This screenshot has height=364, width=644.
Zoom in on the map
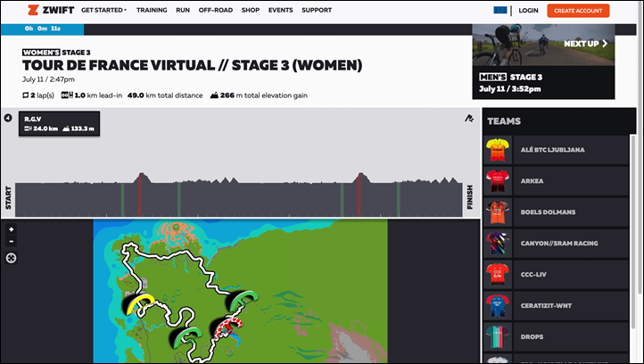(12, 229)
